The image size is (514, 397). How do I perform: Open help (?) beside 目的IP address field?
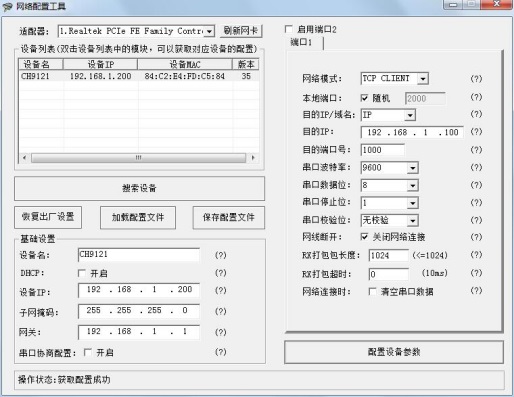click(476, 132)
